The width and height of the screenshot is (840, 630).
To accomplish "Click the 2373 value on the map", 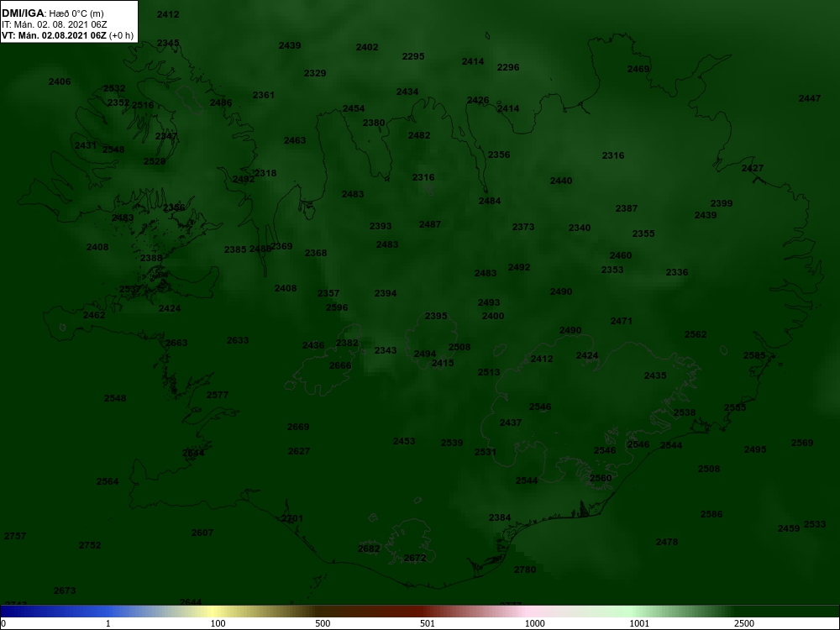I will (522, 227).
